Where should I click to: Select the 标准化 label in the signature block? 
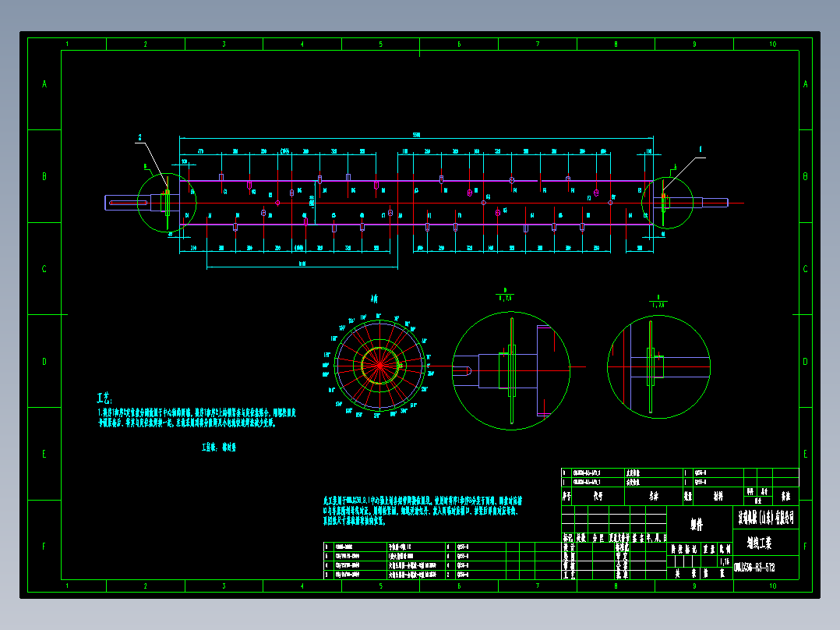622,547
